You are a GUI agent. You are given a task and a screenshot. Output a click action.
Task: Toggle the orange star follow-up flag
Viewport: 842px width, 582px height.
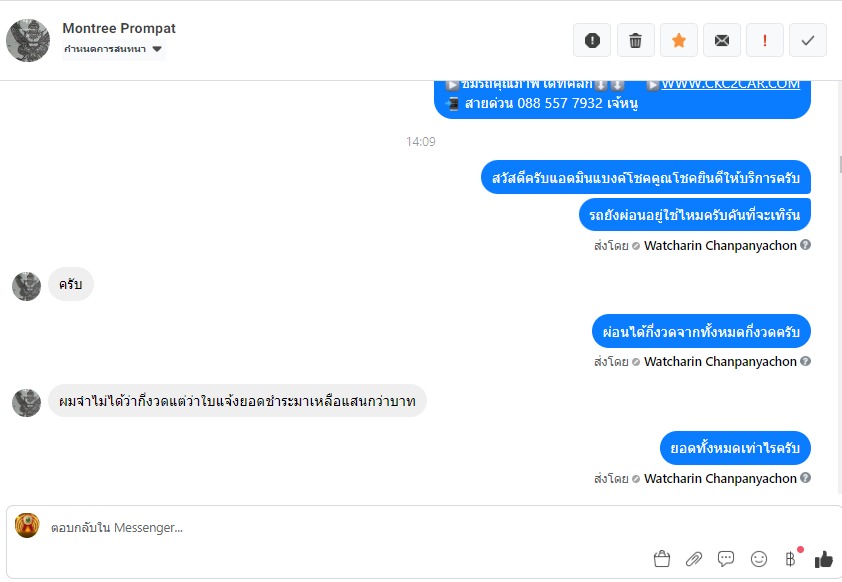(679, 40)
